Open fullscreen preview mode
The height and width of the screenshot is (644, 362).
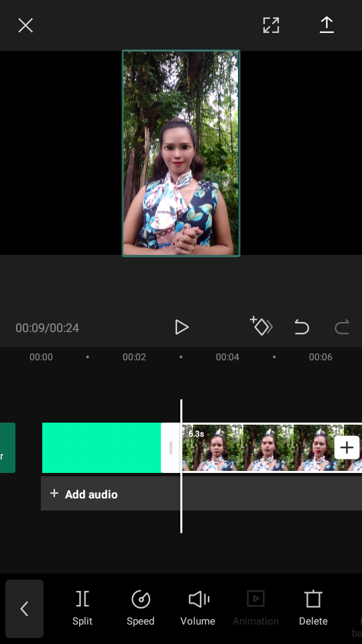pos(271,25)
